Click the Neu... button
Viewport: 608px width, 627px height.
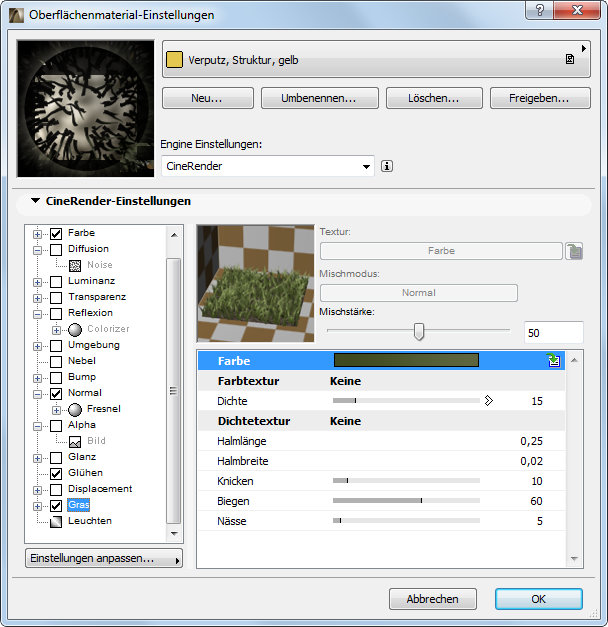click(208, 98)
